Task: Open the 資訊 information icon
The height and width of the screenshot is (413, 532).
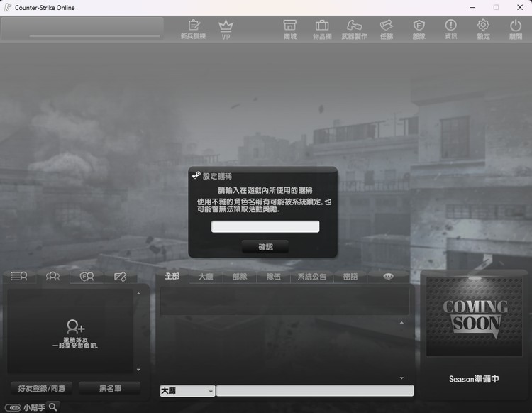Action: 450,29
